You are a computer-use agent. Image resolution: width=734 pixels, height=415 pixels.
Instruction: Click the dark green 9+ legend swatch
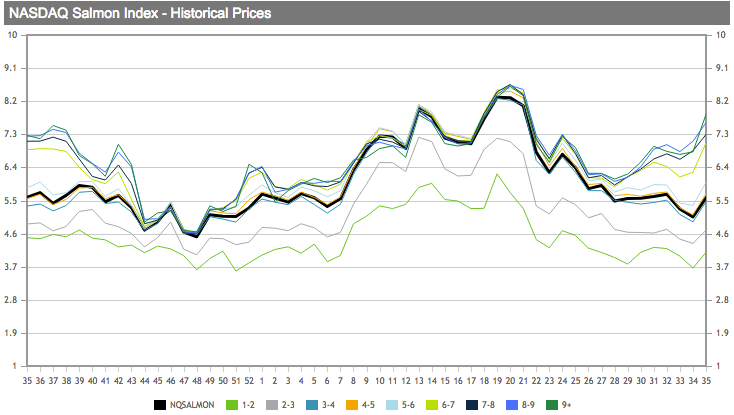coord(552,405)
